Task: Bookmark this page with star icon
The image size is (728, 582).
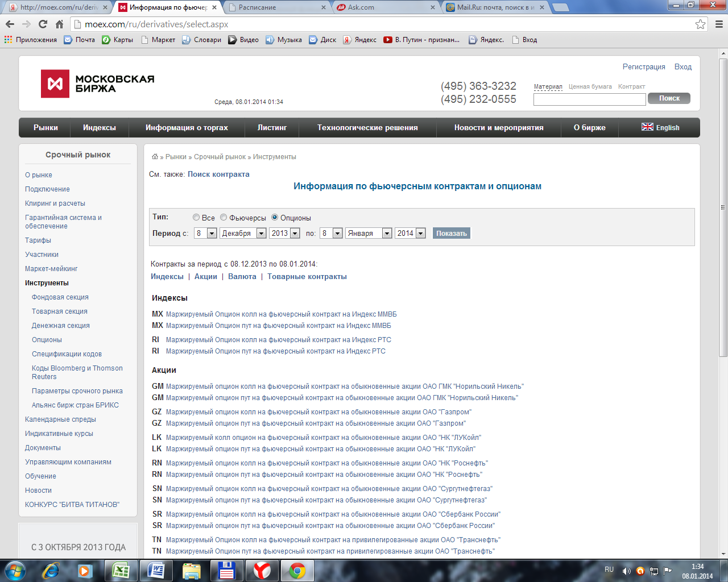Action: click(x=700, y=24)
